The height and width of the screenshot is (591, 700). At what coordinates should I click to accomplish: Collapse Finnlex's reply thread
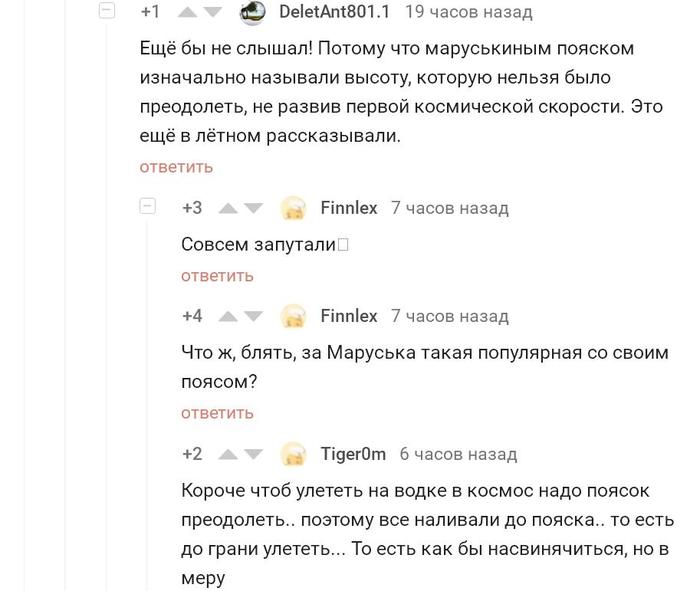click(x=148, y=207)
